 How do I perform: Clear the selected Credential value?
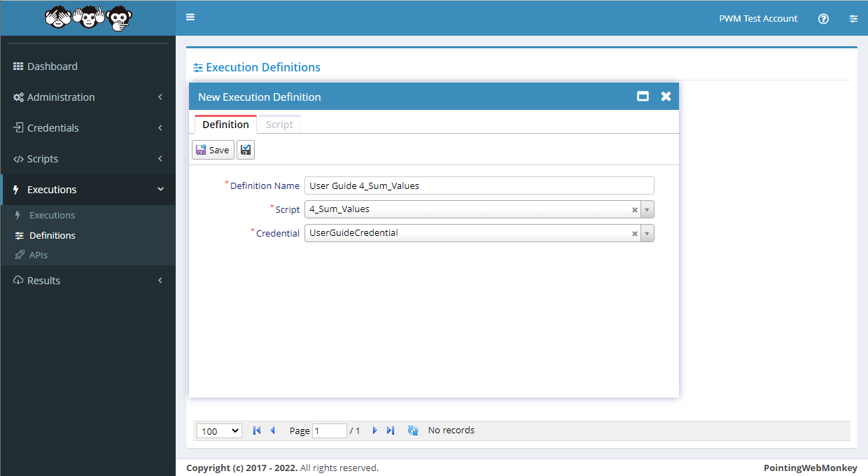635,234
